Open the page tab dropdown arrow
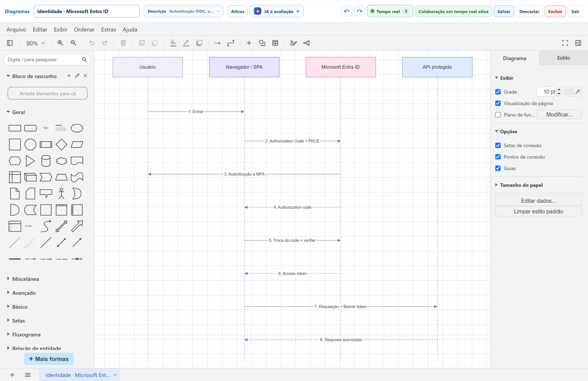 coord(115,375)
